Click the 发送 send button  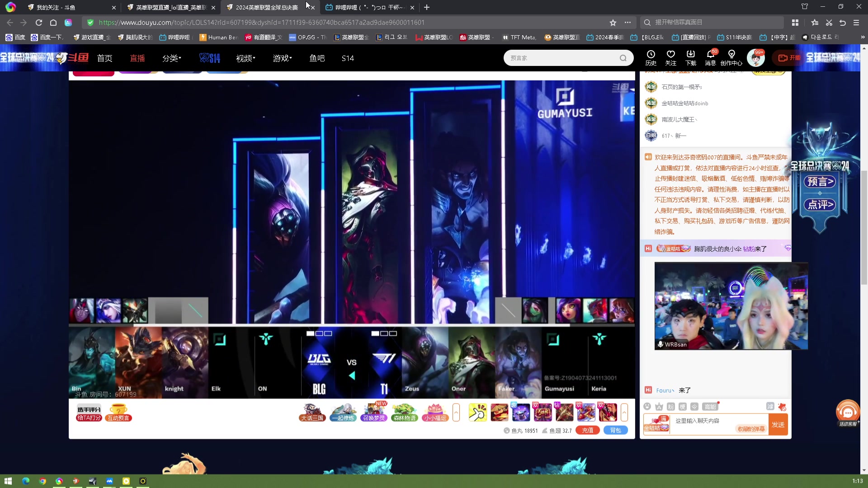coord(778,425)
